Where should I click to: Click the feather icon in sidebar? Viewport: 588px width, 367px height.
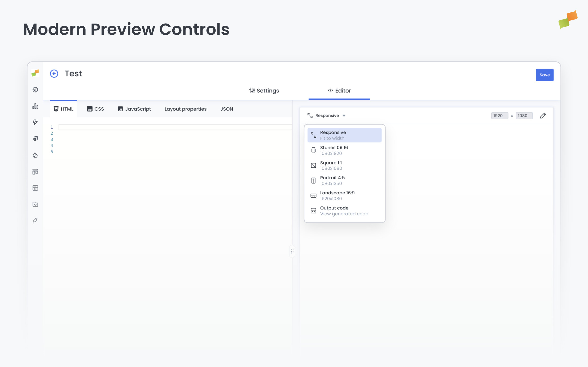[x=35, y=221]
